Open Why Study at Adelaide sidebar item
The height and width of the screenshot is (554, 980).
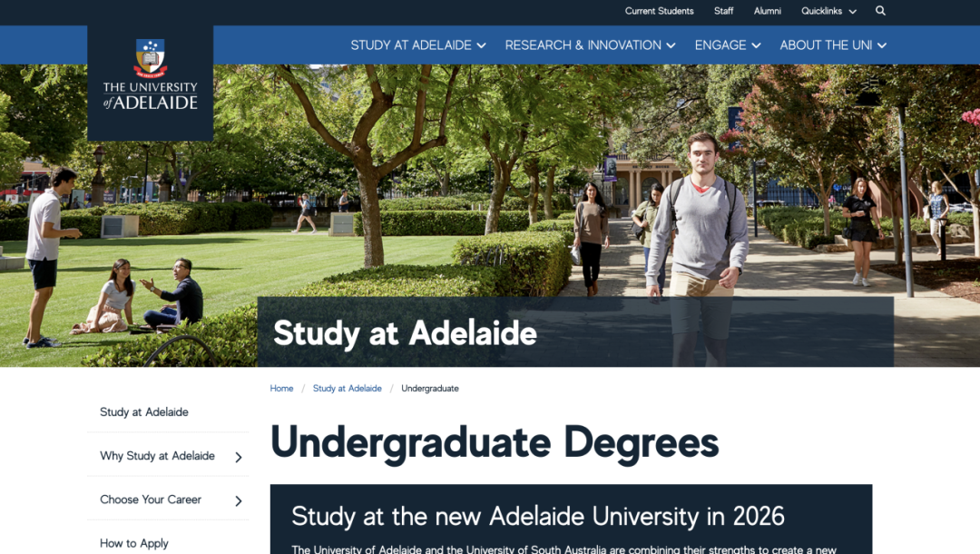(157, 456)
